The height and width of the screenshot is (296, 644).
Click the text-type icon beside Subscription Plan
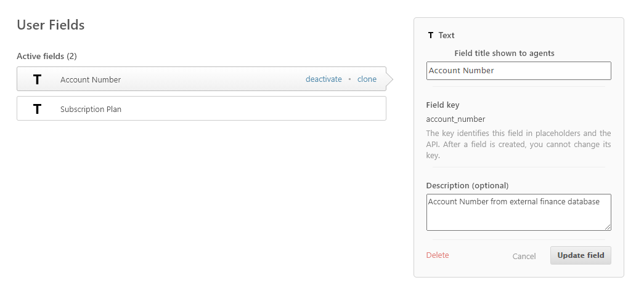(38, 109)
